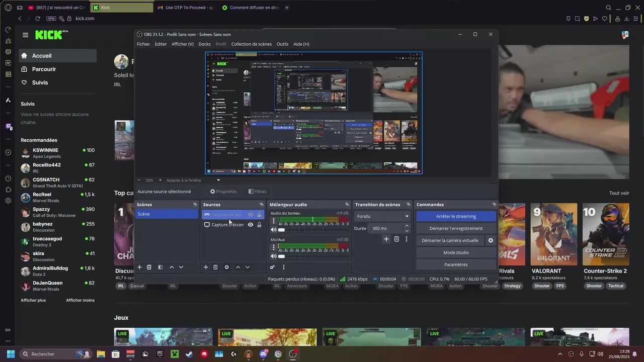Open Paramètres in Commandes panel
This screenshot has width=644, height=362.
(456, 264)
